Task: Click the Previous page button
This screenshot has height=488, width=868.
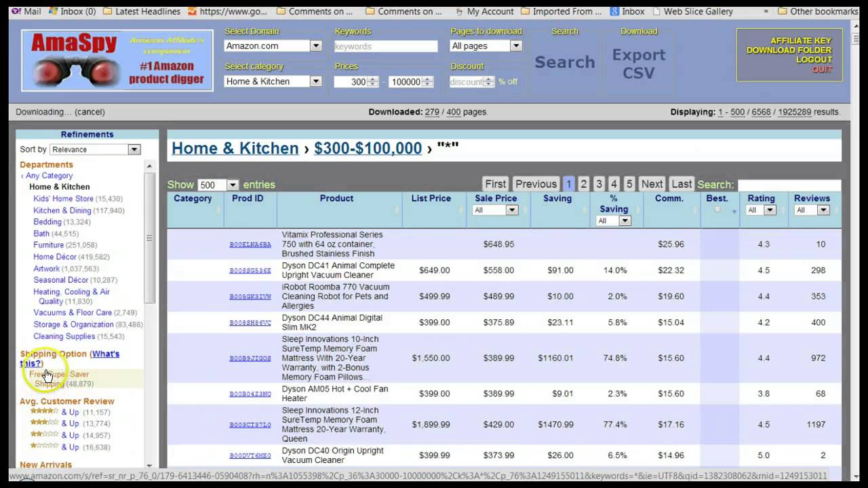Action: (x=536, y=184)
